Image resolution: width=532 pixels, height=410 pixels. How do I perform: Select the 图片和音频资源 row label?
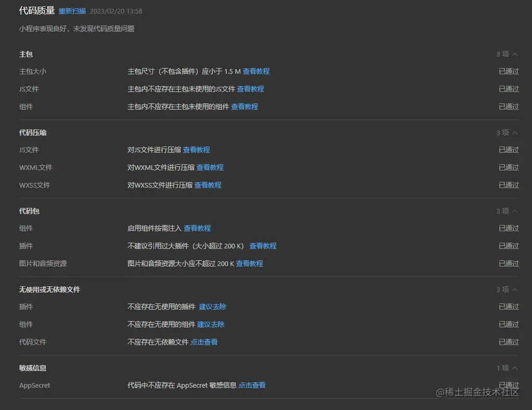click(x=43, y=263)
